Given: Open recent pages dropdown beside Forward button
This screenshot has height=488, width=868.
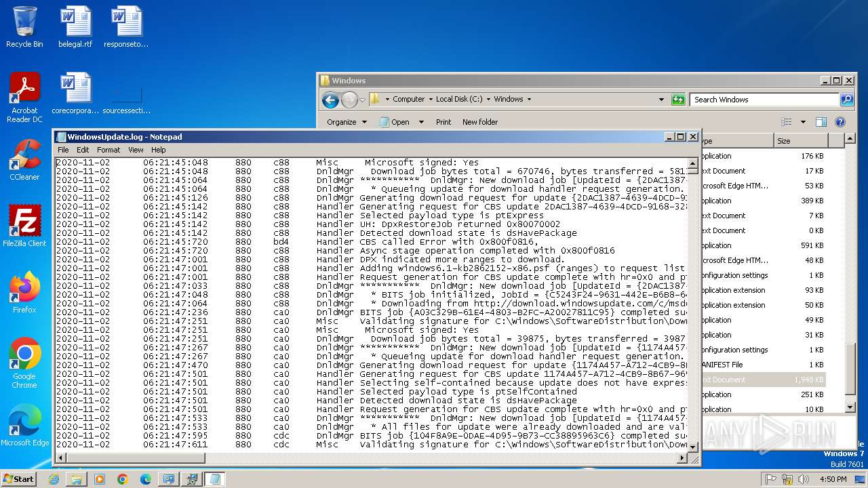Looking at the screenshot, I should pos(362,100).
